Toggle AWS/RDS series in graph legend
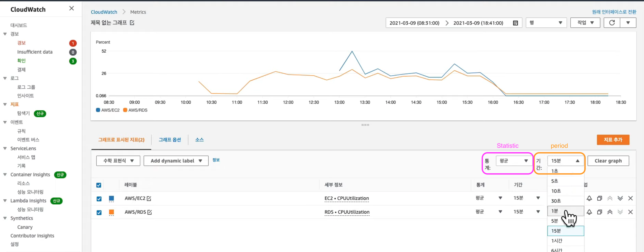644x252 pixels. (135, 110)
